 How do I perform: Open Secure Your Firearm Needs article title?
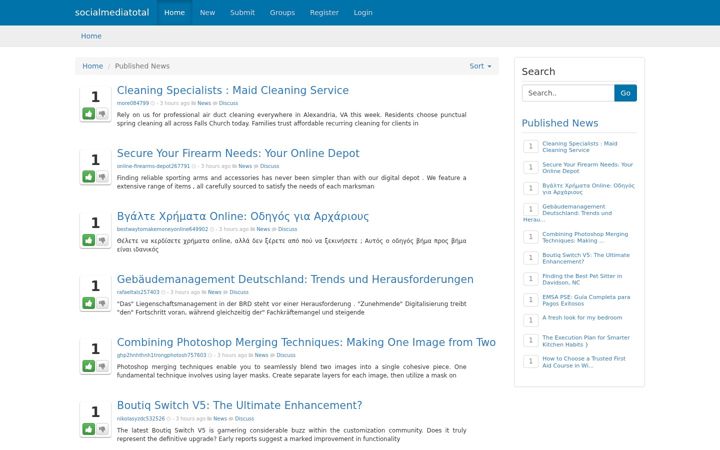pyautogui.click(x=238, y=153)
